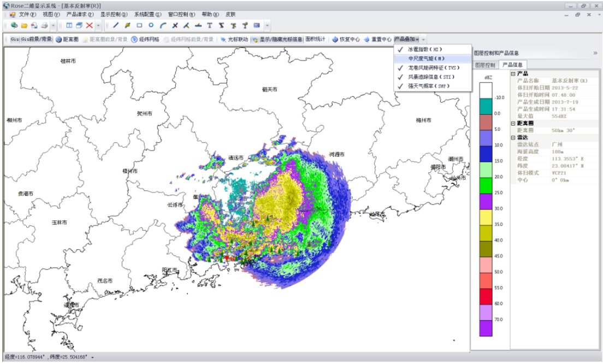
Task: Open the 产品叠加 dropdown
Action: (x=406, y=39)
